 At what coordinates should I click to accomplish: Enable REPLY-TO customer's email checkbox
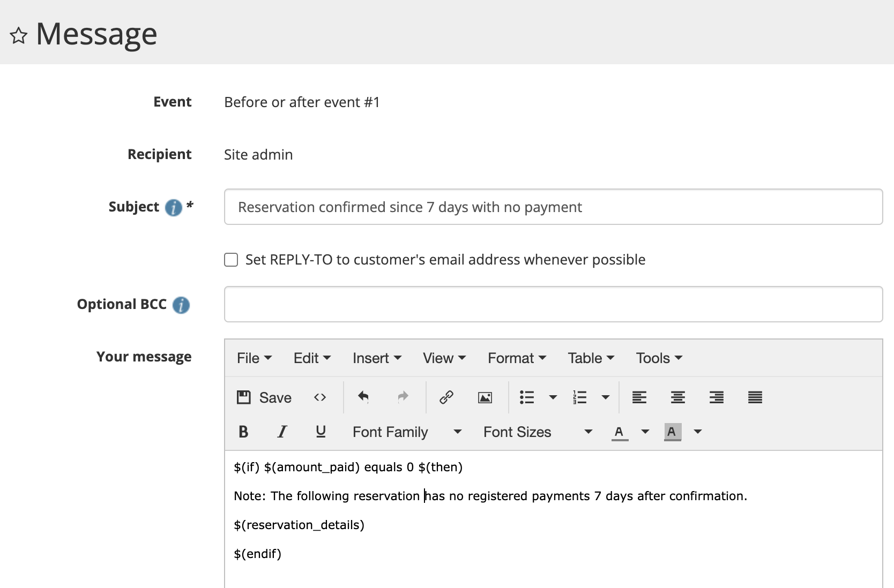[231, 260]
